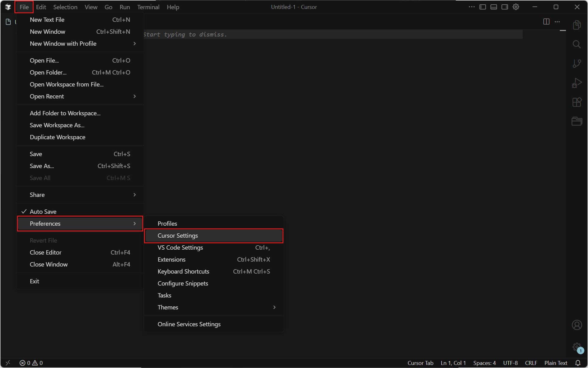Open the Extensions icon in sidebar
The width and height of the screenshot is (588, 368).
(577, 102)
